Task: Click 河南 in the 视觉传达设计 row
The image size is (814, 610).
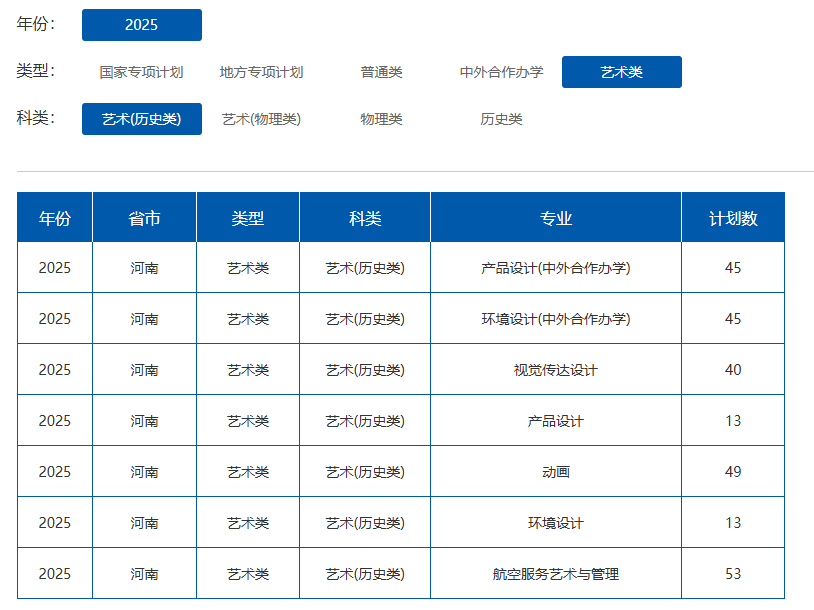Action: click(x=144, y=370)
